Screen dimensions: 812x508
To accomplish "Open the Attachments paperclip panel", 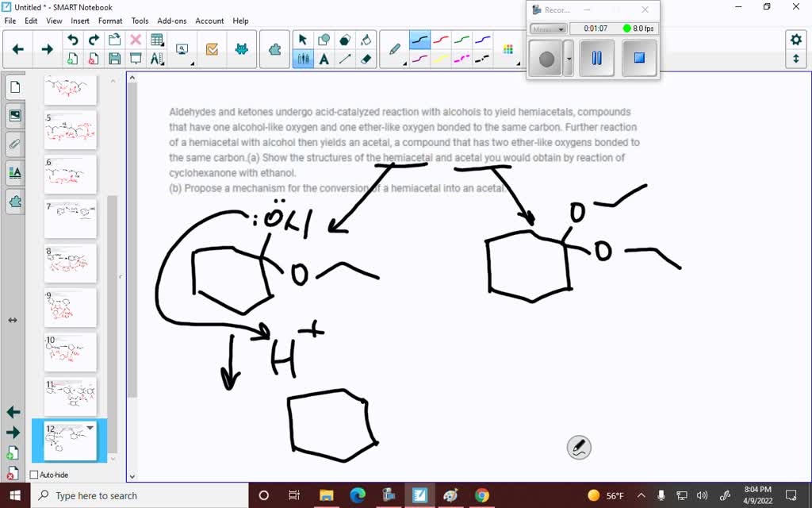I will tap(15, 144).
